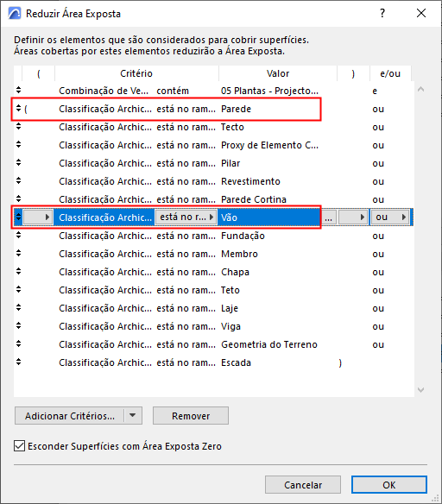Select the Parede Cortina value cell
442x504 pixels.
tap(254, 199)
